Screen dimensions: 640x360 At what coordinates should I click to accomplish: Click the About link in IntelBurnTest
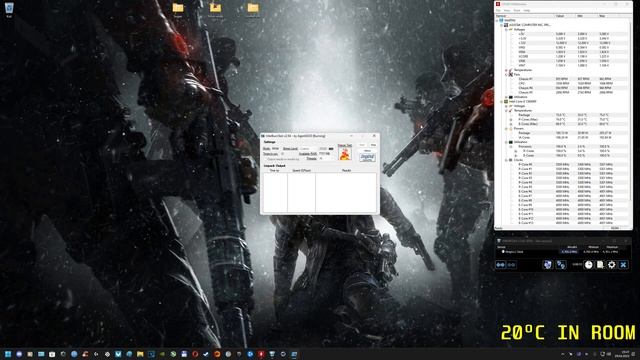pyautogui.click(x=367, y=151)
